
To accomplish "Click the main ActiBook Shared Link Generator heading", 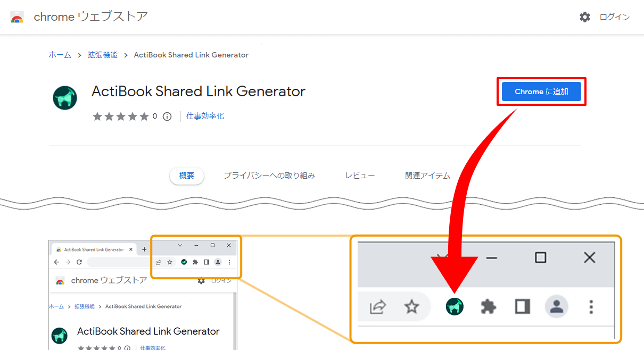I will tap(199, 91).
